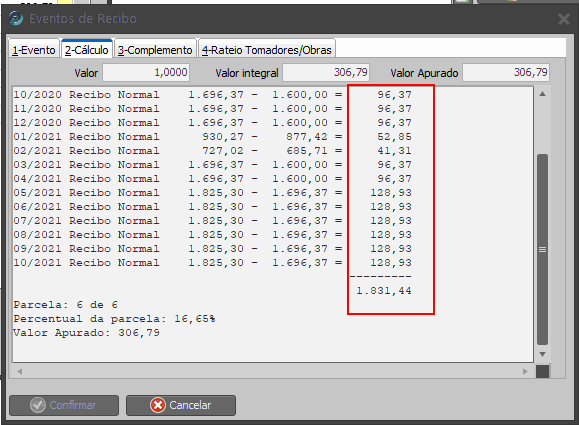Open the 3-Complemento tab
Screen dimensions: 579x425
pyautogui.click(x=155, y=49)
